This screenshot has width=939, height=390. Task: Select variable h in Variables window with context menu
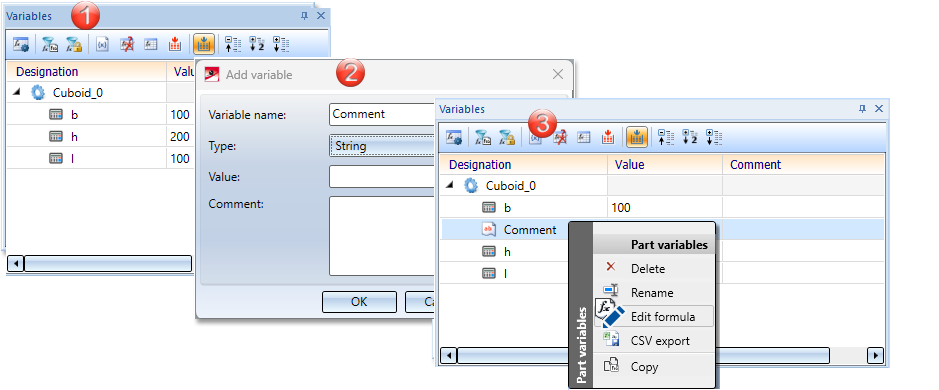pos(507,252)
